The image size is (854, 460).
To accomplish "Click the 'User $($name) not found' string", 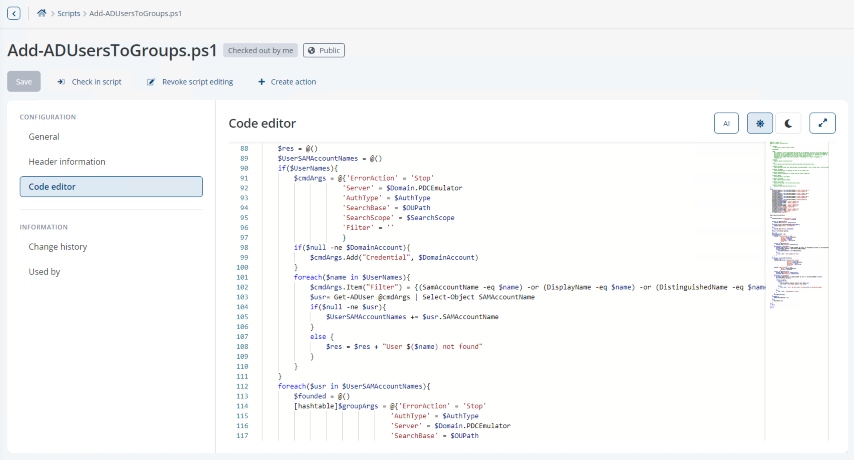I will click(432, 346).
